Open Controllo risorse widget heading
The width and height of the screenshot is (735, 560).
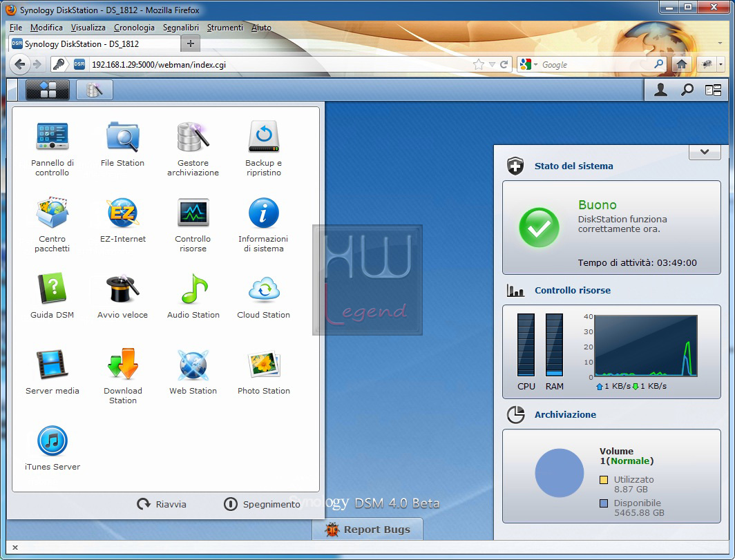pos(573,290)
